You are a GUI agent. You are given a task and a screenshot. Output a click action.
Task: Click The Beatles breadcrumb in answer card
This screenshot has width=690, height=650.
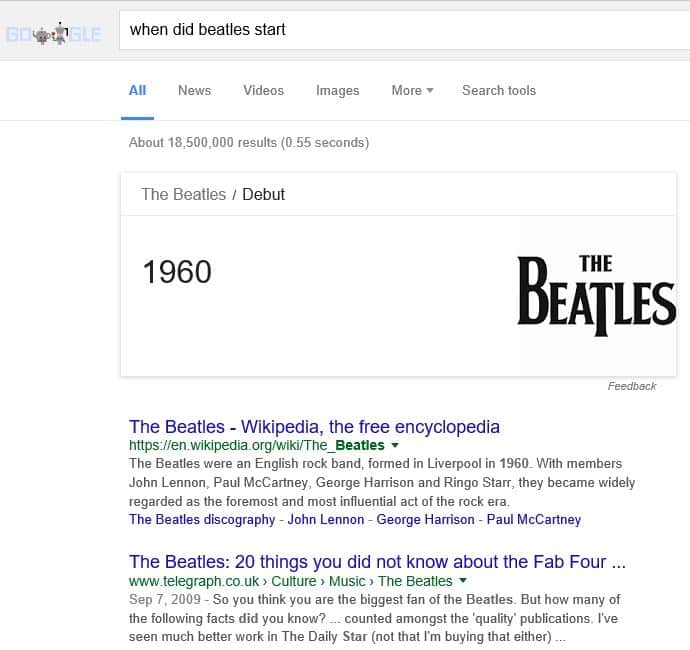(x=183, y=194)
